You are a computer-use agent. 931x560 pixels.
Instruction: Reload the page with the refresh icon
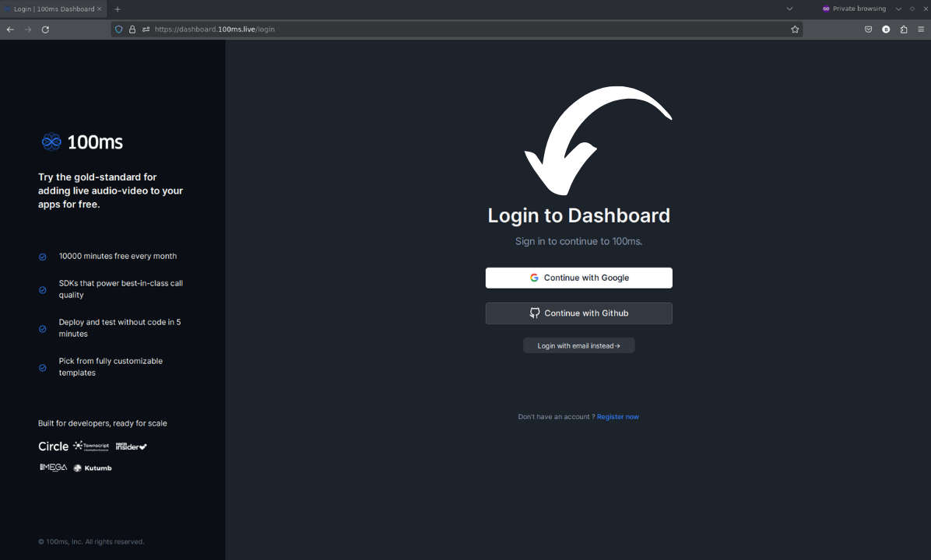pyautogui.click(x=45, y=29)
